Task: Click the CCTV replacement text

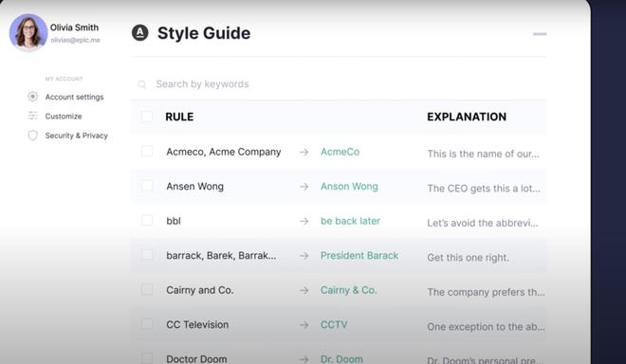Action: pos(334,325)
